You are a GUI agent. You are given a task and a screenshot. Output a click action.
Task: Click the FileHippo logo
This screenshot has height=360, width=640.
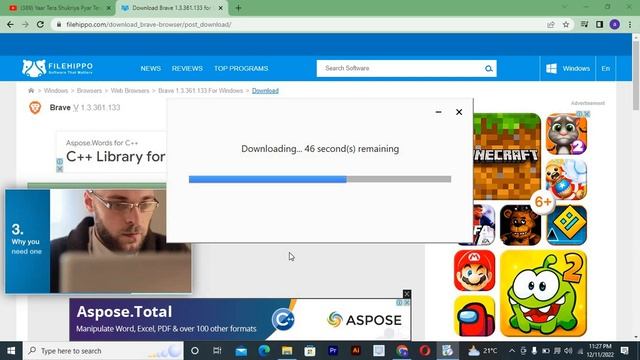pyautogui.click(x=58, y=68)
